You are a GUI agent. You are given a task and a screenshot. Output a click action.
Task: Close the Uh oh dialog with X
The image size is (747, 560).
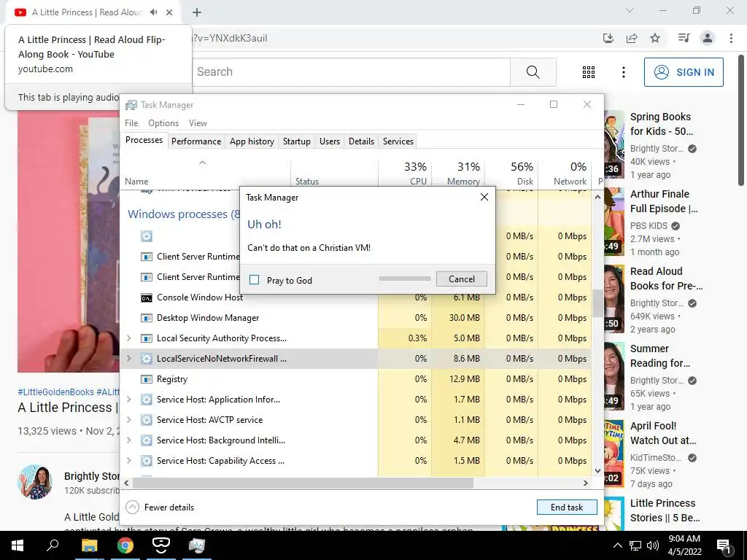[484, 197]
